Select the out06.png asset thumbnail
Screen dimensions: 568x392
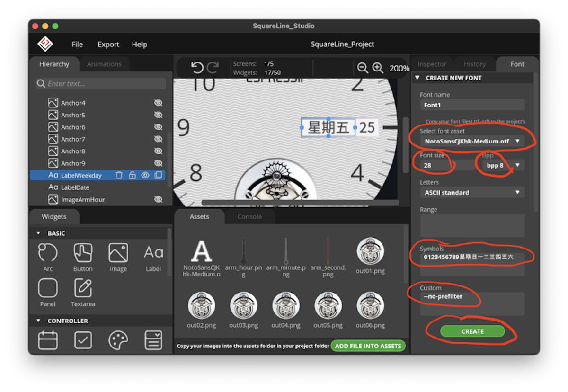(x=370, y=305)
